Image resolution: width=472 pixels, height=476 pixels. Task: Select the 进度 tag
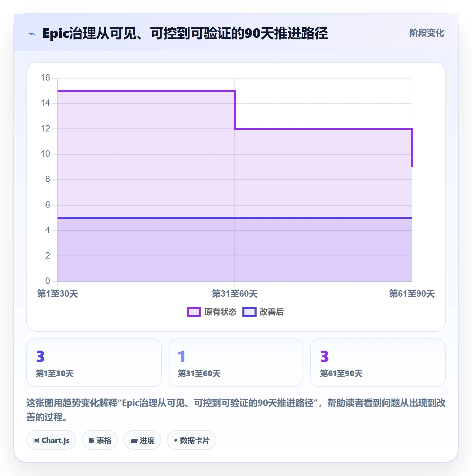point(142,440)
